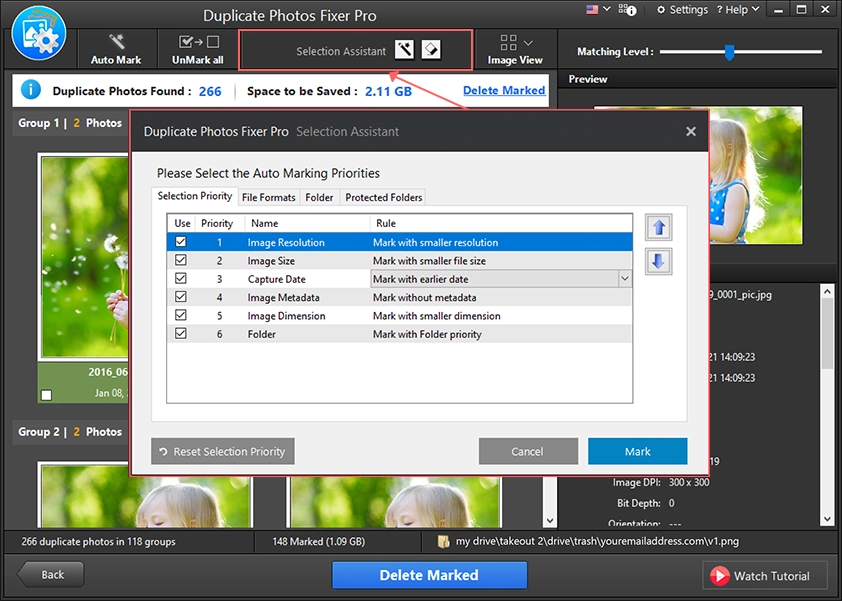The width and height of the screenshot is (842, 601).
Task: Click the 148 Marked (1.09 GB) status text
Action: coord(318,541)
